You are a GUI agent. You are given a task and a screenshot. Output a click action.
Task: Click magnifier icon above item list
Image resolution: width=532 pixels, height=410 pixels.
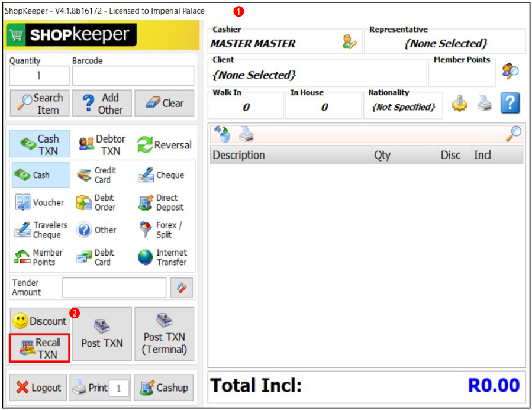(513, 134)
